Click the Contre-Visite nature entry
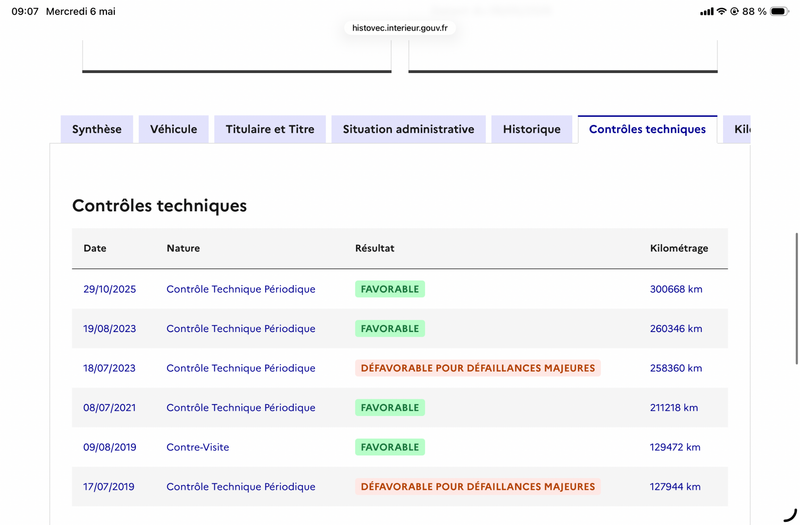Image resolution: width=800 pixels, height=525 pixels. [x=197, y=447]
